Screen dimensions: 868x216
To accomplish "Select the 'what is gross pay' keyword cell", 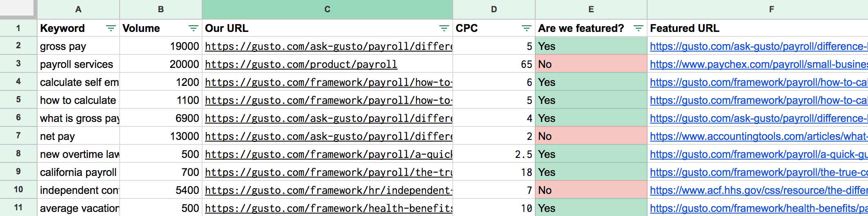I will 78,118.
